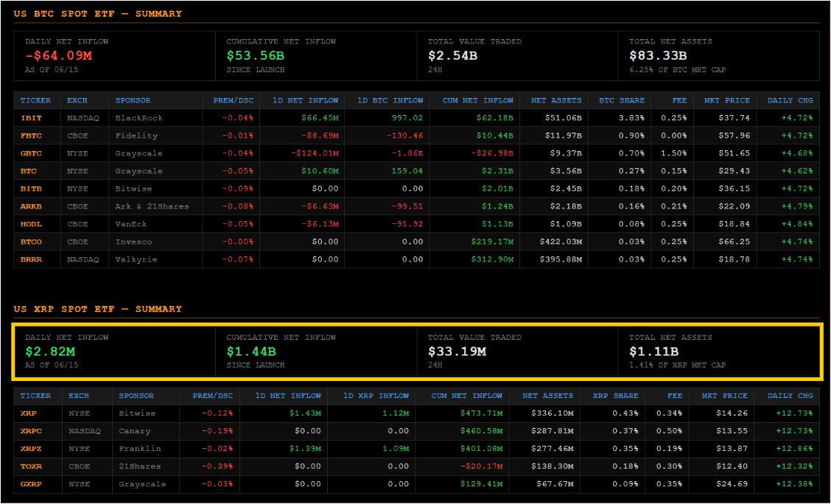Click the XRP daily net inflow $2.82M
The image size is (831, 504).
(x=50, y=351)
